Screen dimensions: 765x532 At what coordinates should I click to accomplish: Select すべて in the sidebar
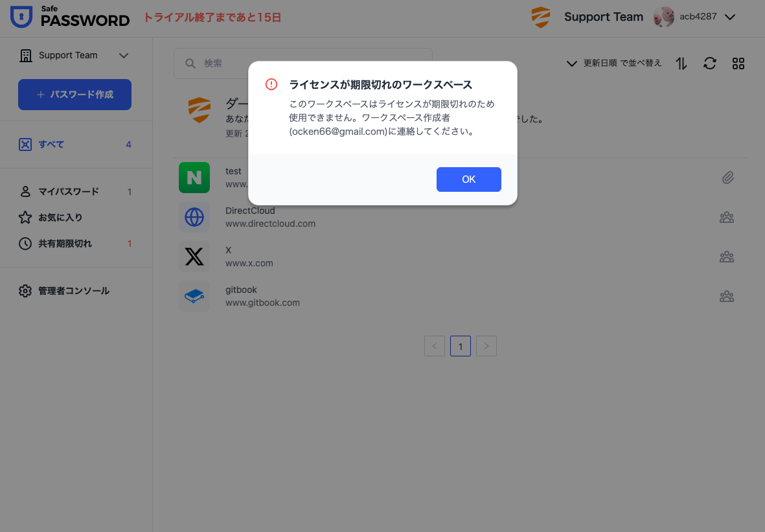(x=51, y=145)
